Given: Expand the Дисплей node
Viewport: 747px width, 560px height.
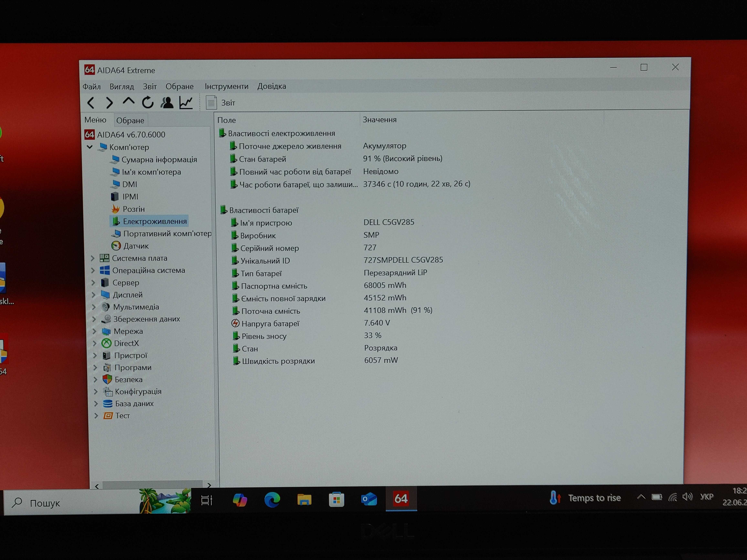Looking at the screenshot, I should click(x=94, y=295).
